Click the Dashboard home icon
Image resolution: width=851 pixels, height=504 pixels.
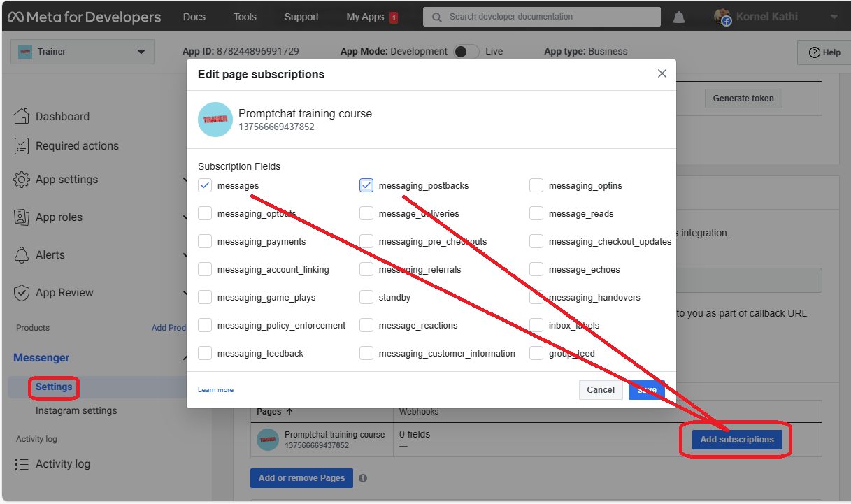(x=22, y=116)
